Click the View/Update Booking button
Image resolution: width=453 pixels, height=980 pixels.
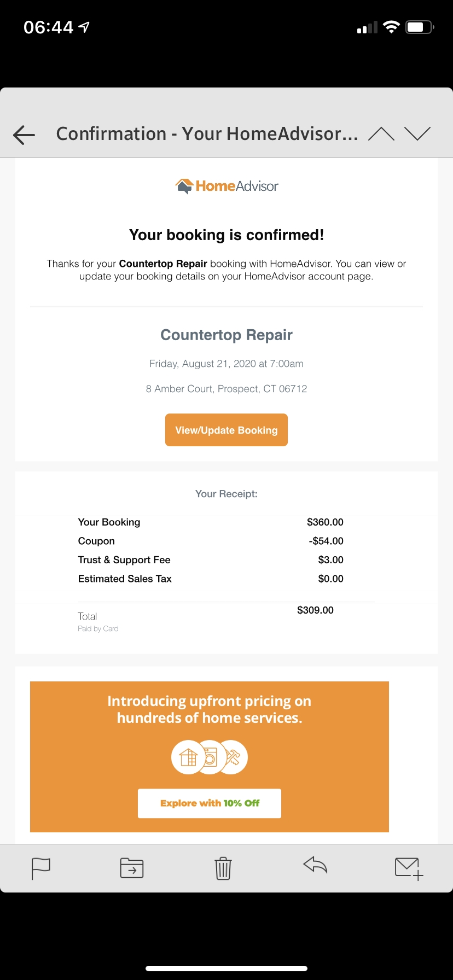226,430
